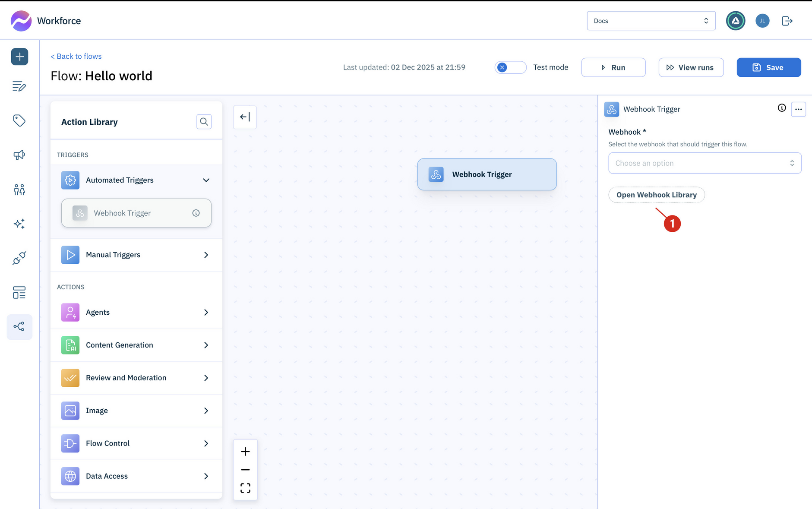This screenshot has height=509, width=812.
Task: Disable Test mode with the toggle
Action: pos(510,67)
